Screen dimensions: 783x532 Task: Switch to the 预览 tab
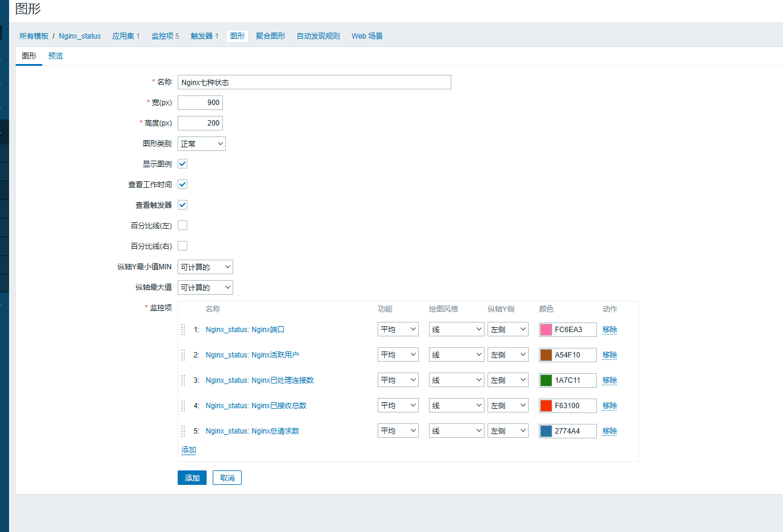tap(56, 56)
